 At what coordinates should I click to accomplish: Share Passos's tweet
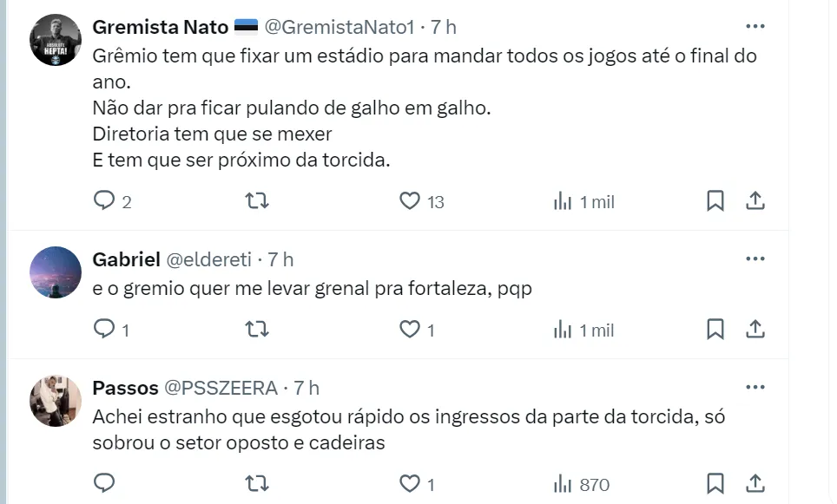[x=755, y=483]
